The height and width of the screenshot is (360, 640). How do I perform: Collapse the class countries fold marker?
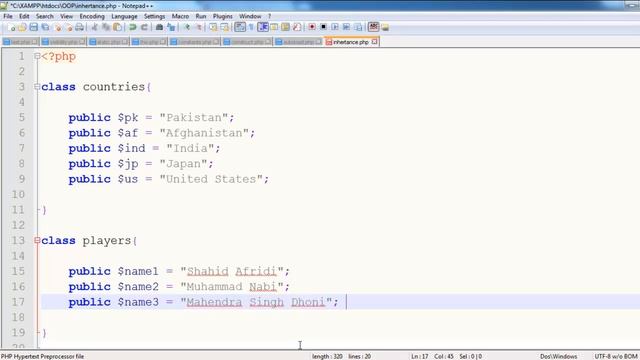pyautogui.click(x=37, y=87)
